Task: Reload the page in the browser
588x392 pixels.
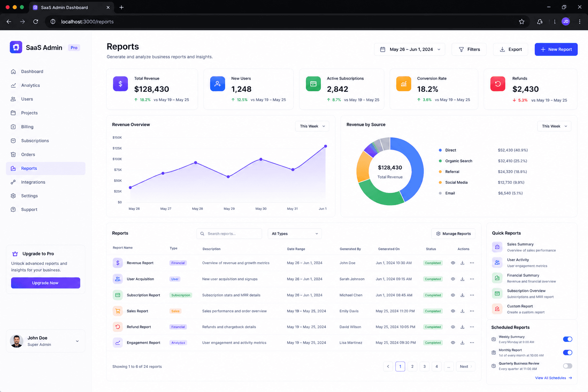Action: tap(36, 22)
